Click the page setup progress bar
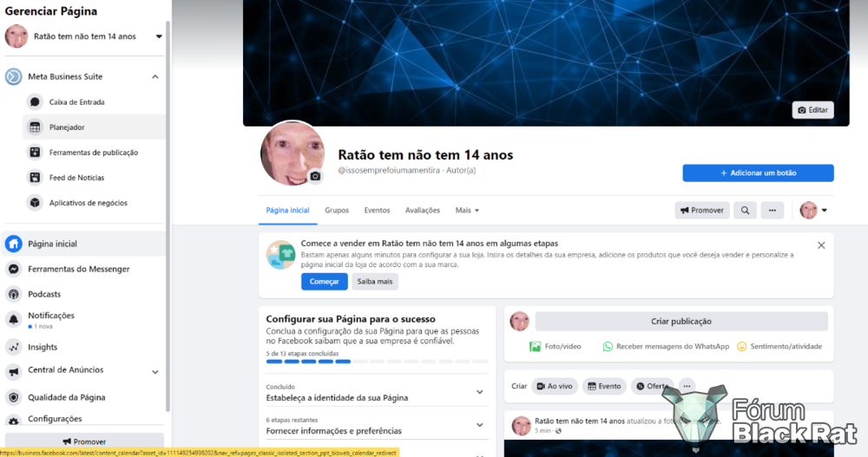Viewport: 868px width, 457px height. point(377,362)
